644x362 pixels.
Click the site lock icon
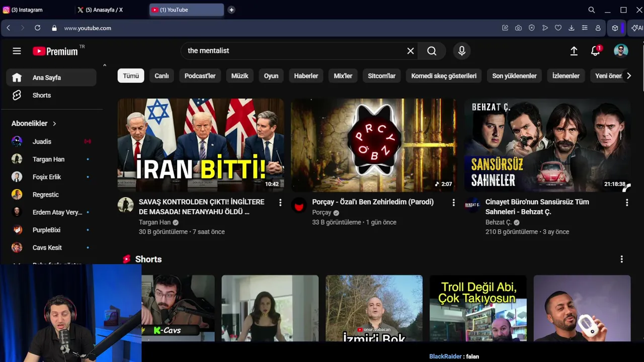click(54, 28)
